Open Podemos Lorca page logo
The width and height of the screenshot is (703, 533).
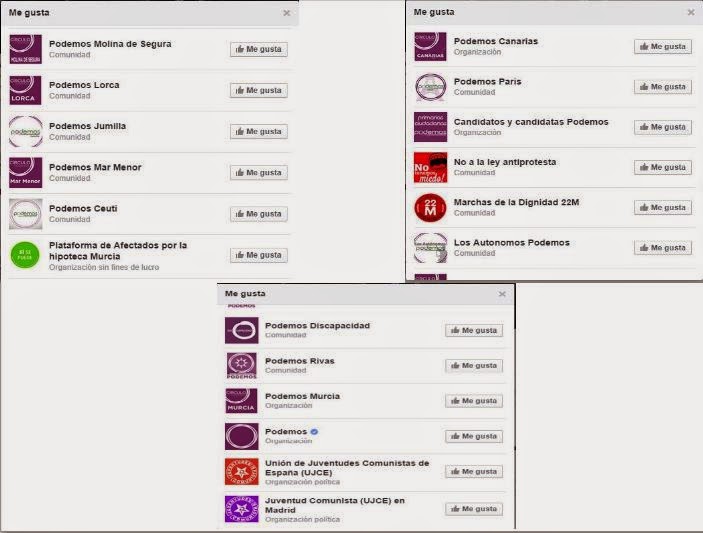[x=26, y=90]
